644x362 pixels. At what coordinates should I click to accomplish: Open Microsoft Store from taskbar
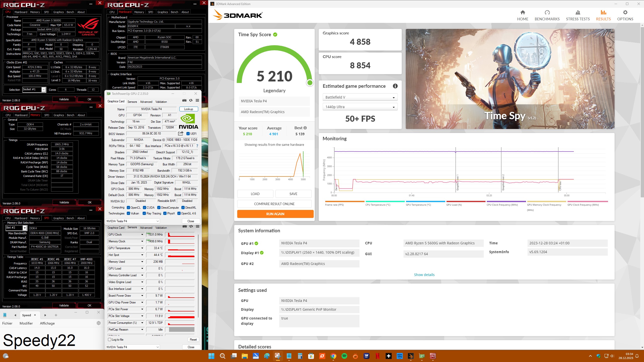pos(311,356)
